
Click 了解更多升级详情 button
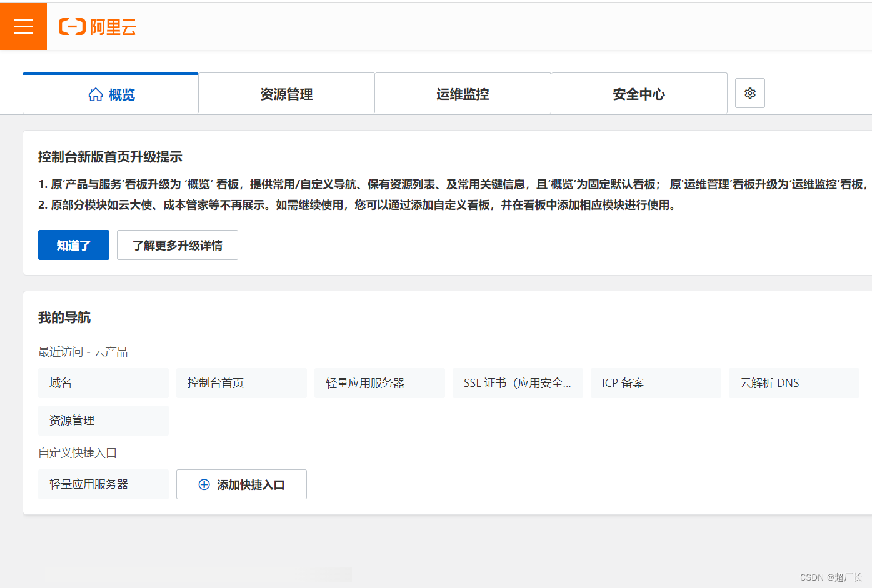pyautogui.click(x=178, y=245)
